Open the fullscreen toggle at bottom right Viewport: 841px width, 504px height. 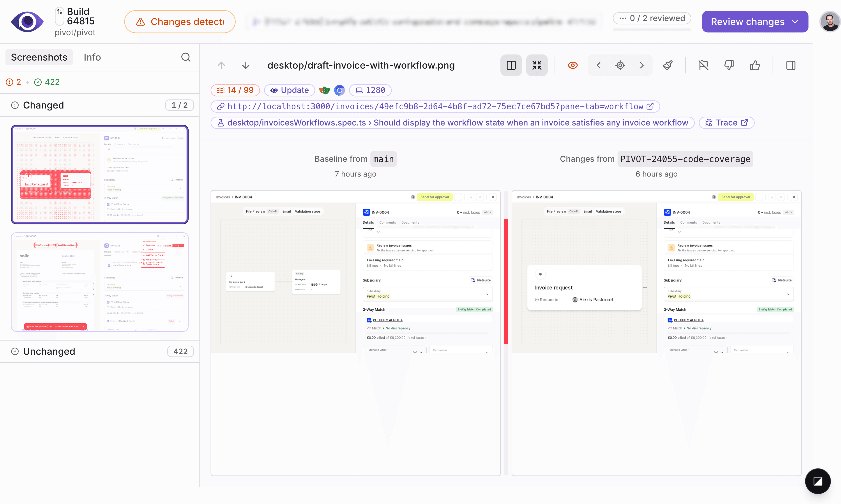[818, 481]
